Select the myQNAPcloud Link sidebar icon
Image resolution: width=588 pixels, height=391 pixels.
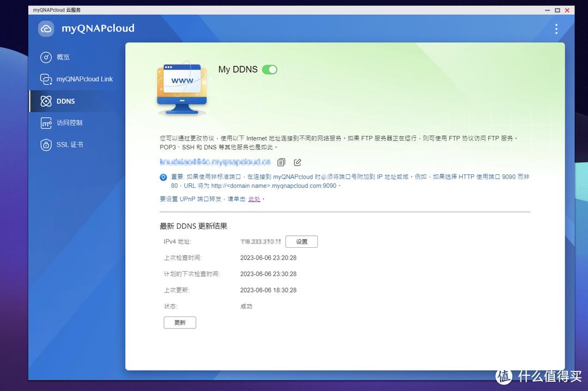click(46, 79)
